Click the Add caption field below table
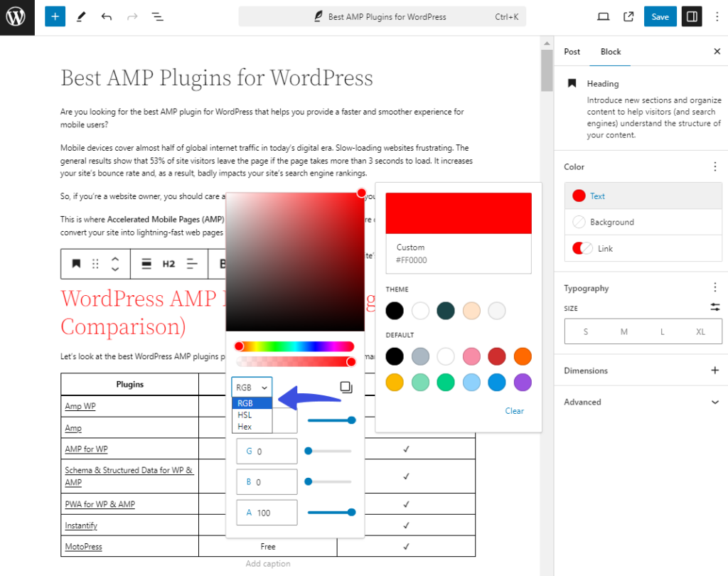This screenshot has width=728, height=576. (268, 563)
